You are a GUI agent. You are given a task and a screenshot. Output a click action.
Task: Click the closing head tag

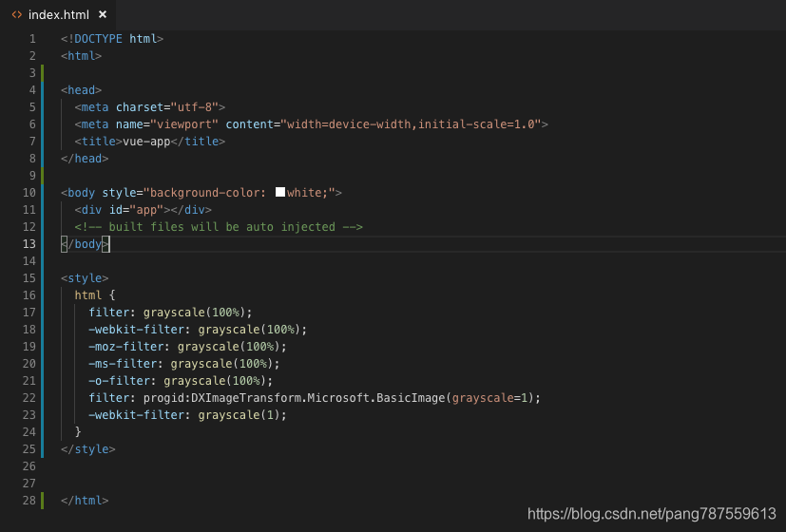pyautogui.click(x=85, y=159)
